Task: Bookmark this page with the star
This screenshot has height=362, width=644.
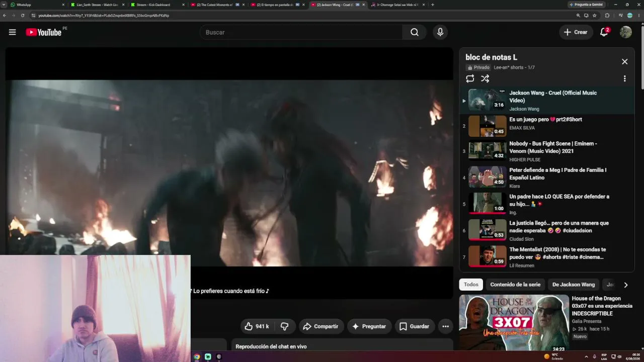Action: [x=595, y=16]
